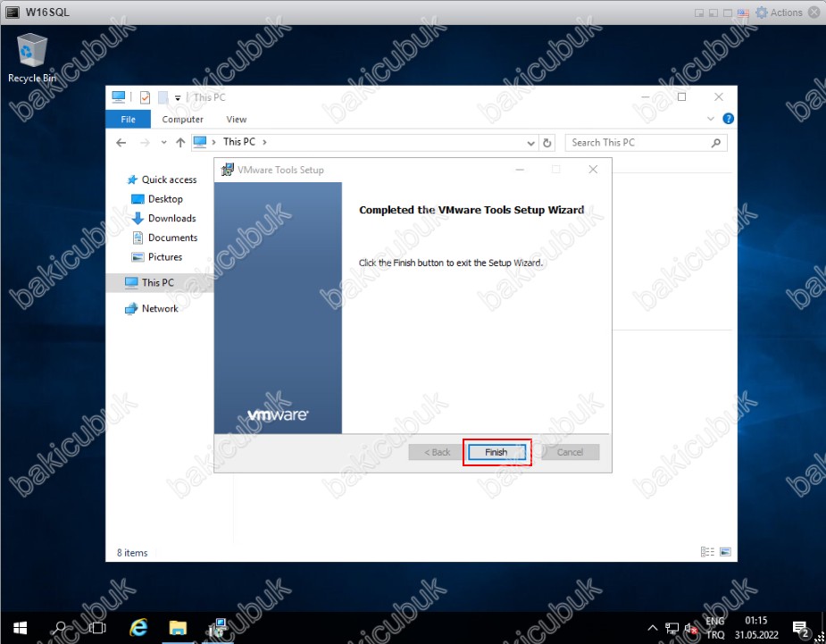Click the Search This PC field
This screenshot has height=644, width=826.
[x=646, y=143]
